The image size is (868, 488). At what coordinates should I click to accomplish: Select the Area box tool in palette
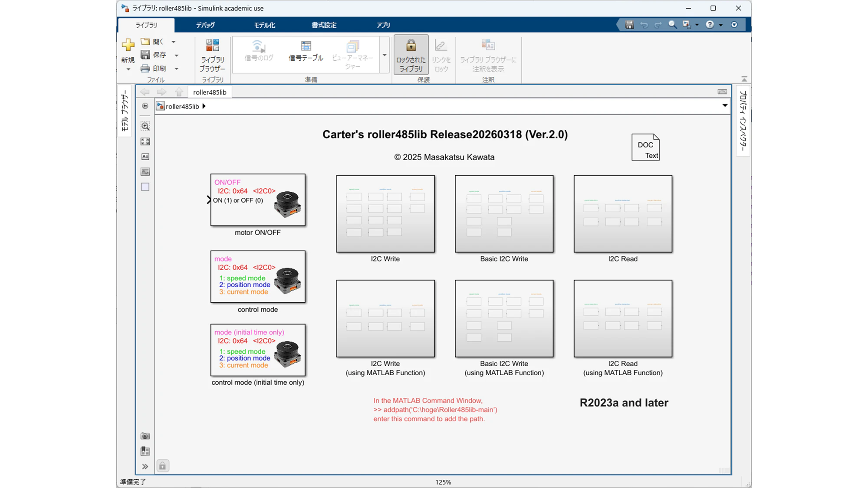pyautogui.click(x=145, y=187)
